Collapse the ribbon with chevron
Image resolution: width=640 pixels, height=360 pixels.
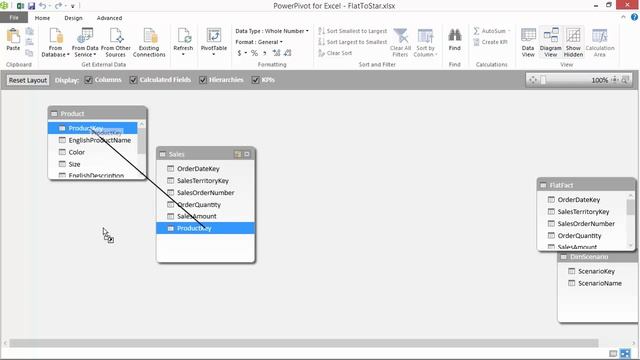623,17
